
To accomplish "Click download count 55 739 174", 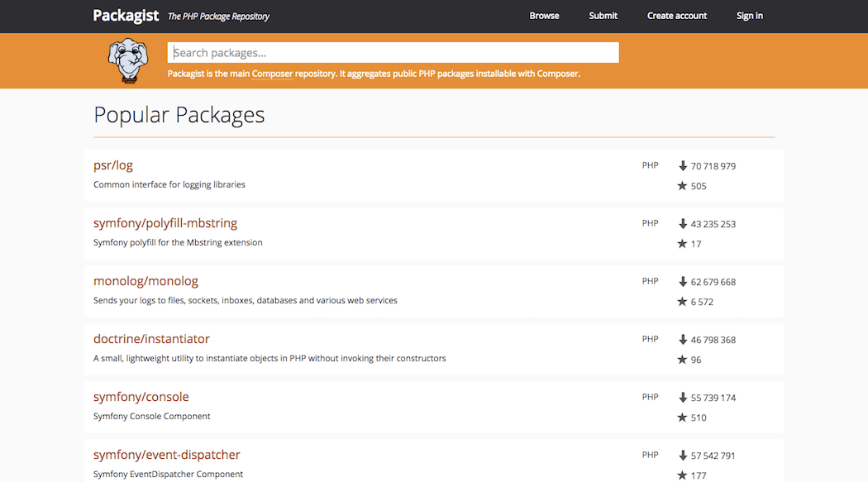I will pos(713,398).
